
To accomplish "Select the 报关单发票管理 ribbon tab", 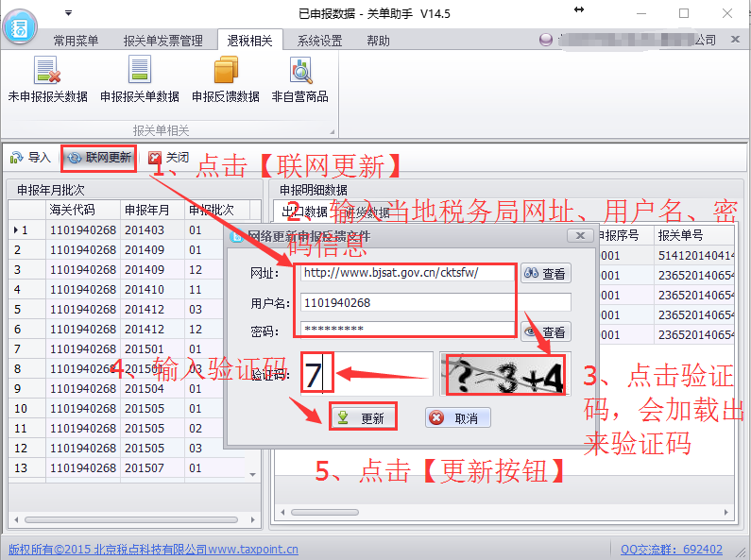I will [x=162, y=41].
